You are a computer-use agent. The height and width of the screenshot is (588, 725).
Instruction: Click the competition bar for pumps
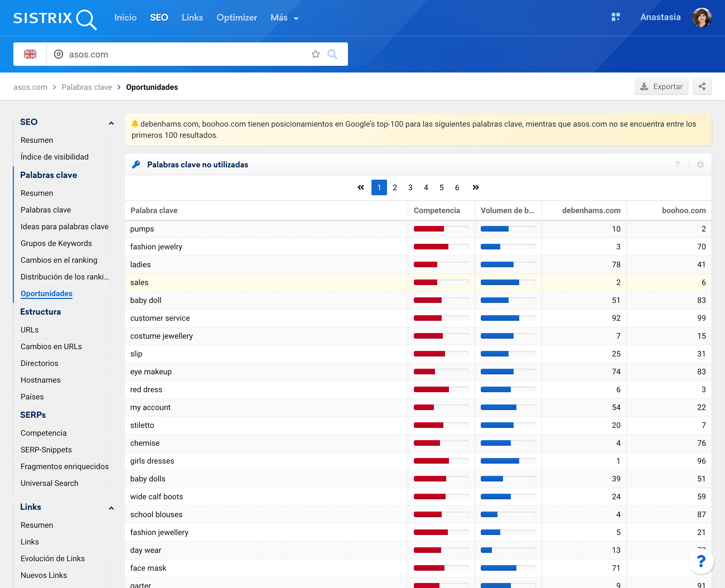[441, 229]
